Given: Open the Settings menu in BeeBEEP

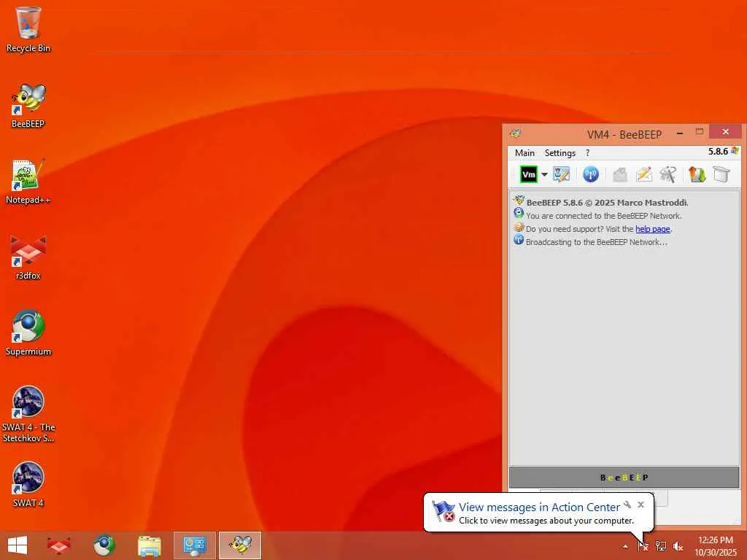Looking at the screenshot, I should (x=560, y=153).
